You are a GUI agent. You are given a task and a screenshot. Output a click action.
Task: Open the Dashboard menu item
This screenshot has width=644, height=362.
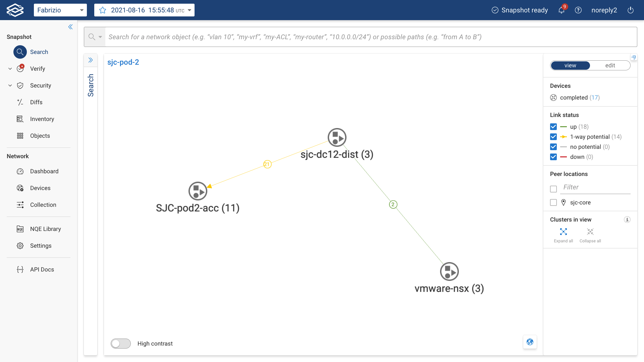44,171
